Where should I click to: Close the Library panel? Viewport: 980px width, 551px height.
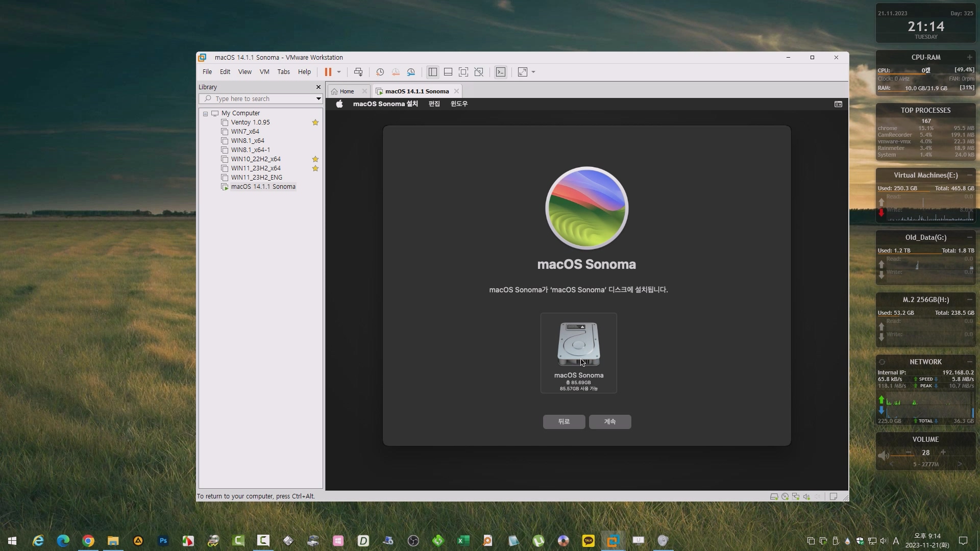pos(318,87)
